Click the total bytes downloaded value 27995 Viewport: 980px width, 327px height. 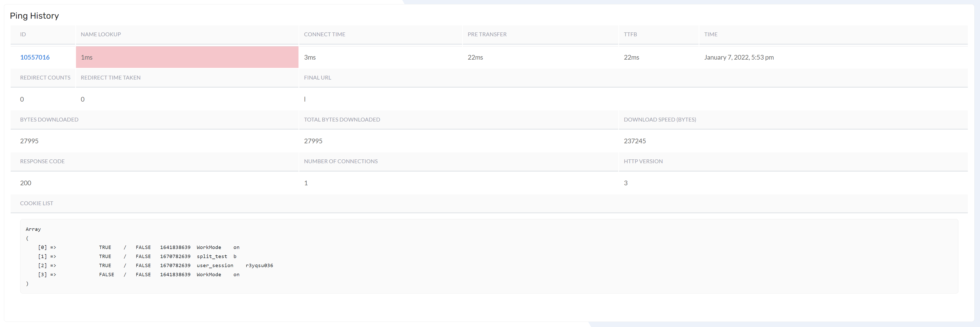pyautogui.click(x=313, y=141)
